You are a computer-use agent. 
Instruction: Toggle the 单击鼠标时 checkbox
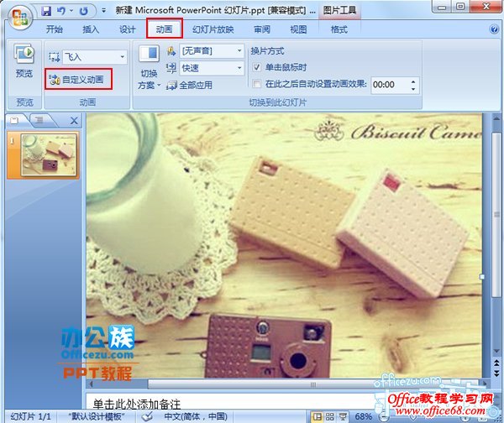click(256, 67)
